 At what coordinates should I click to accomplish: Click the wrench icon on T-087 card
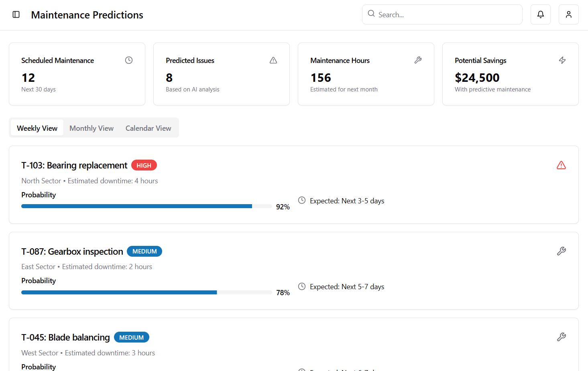click(561, 251)
